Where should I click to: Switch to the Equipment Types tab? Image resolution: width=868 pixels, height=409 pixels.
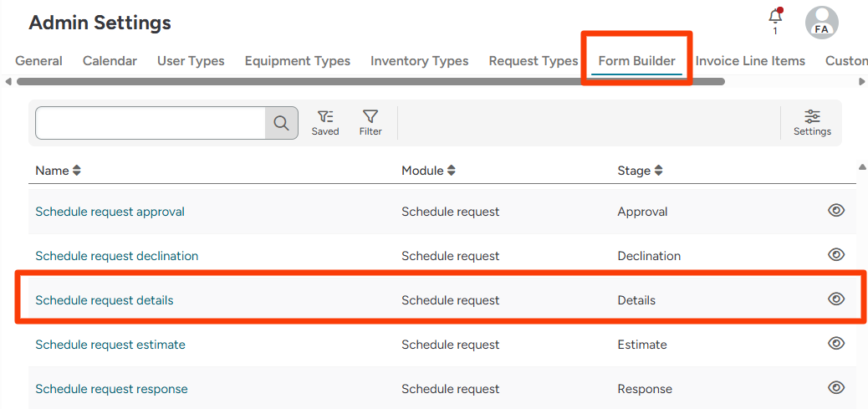point(297,61)
